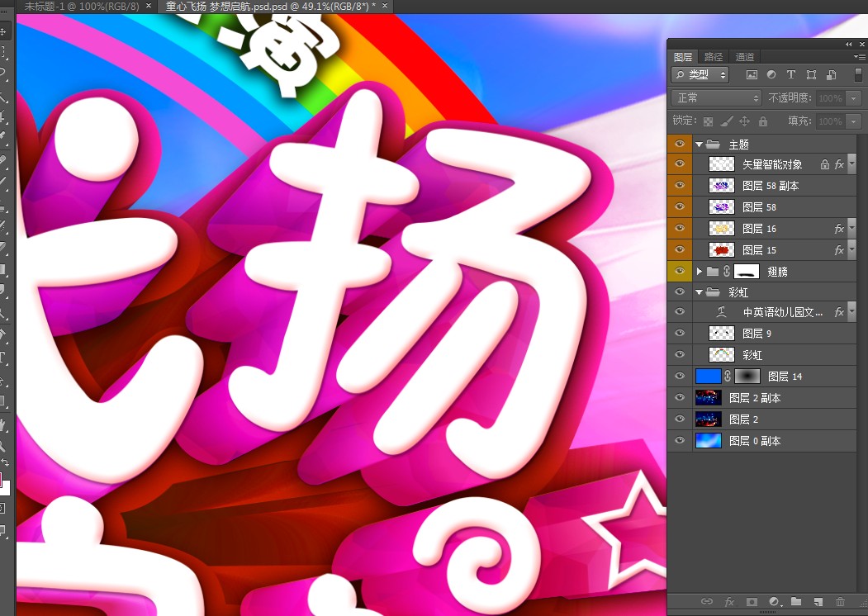Click the 不透明度 opacity value field

pos(830,98)
